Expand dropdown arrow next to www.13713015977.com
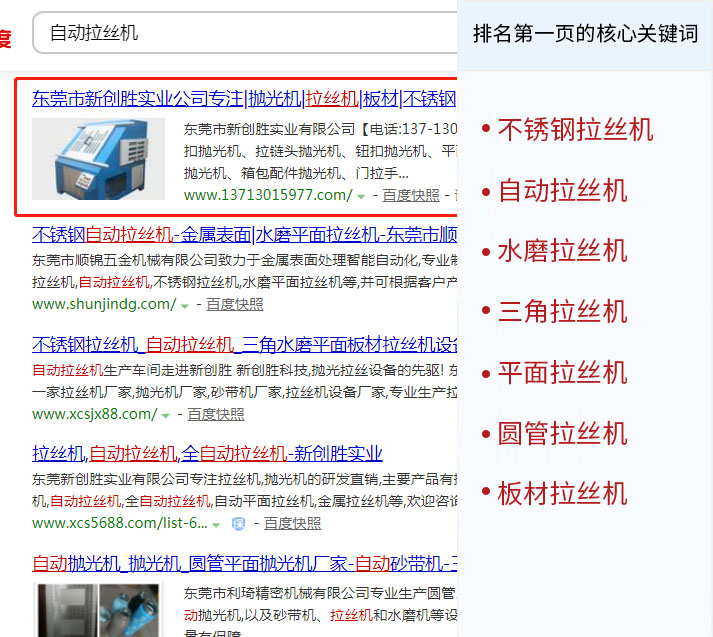The width and height of the screenshot is (713, 637). pyautogui.click(x=361, y=196)
